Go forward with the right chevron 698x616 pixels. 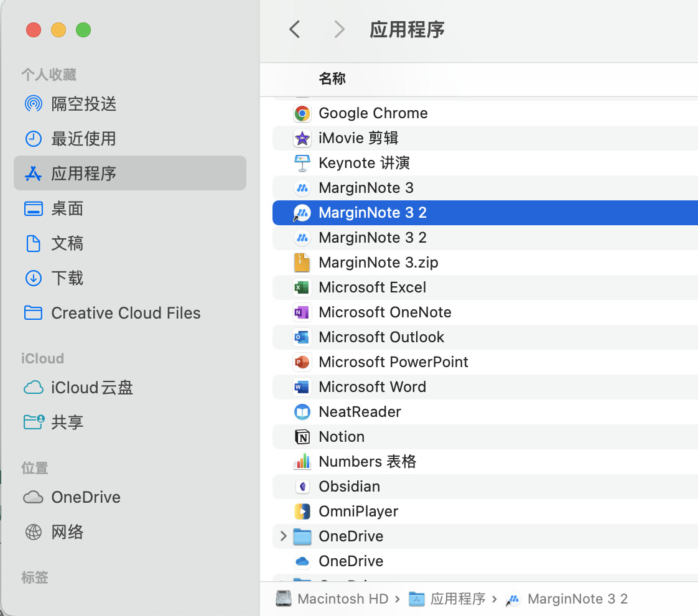[x=339, y=29]
